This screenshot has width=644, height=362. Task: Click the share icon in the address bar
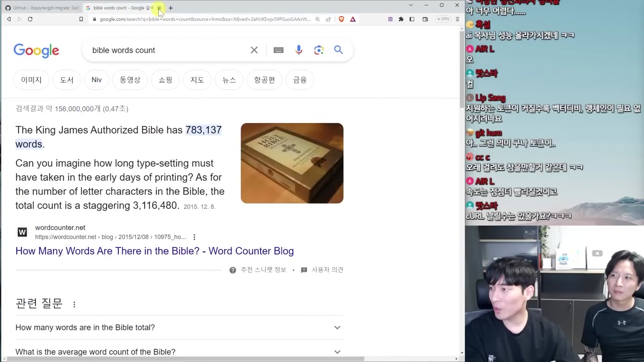[x=328, y=19]
